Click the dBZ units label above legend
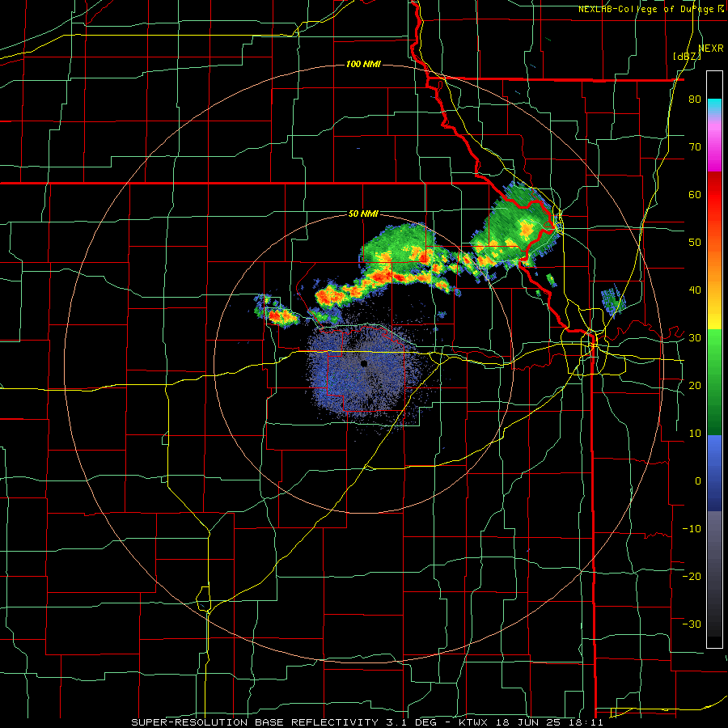Viewport: 728px width, 728px height. 687,57
